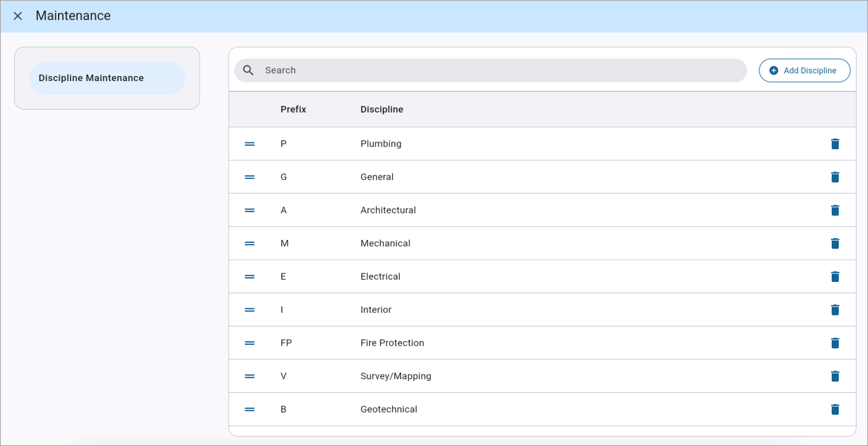Image resolution: width=868 pixels, height=446 pixels.
Task: Grab the reorder handle for Survey/Mapping
Action: (x=250, y=376)
